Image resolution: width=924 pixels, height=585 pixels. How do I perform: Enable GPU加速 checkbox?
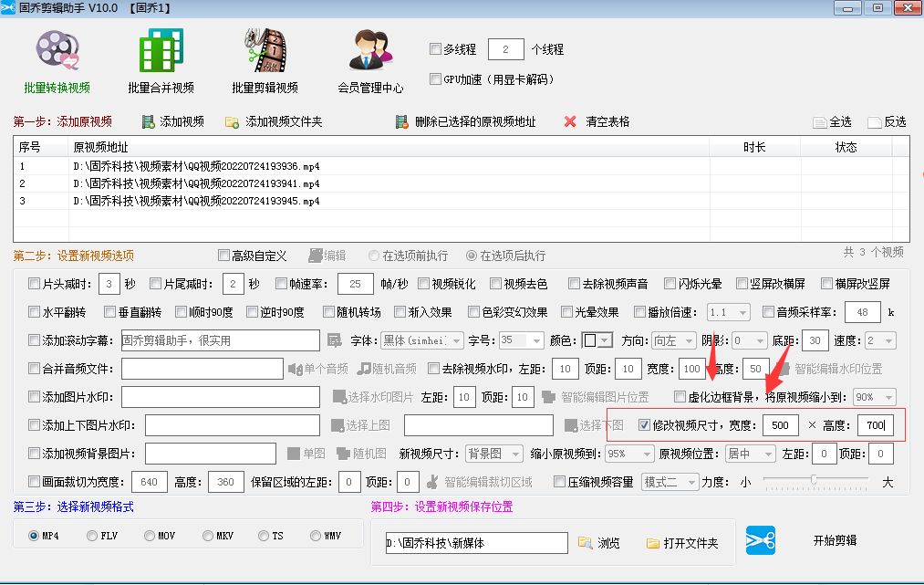tap(435, 79)
